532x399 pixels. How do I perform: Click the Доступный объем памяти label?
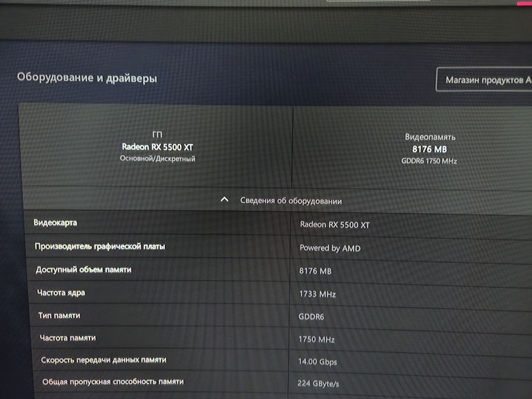[83, 270]
